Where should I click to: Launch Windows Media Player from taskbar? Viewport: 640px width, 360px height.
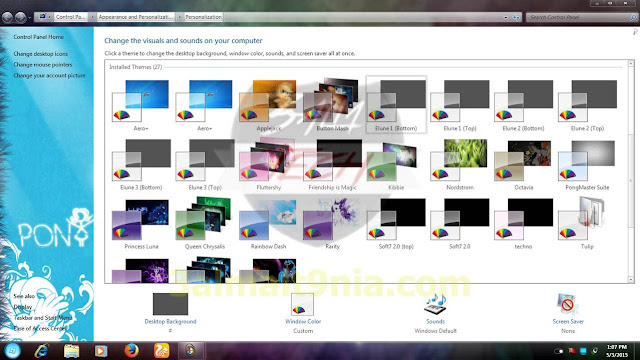pos(101,351)
